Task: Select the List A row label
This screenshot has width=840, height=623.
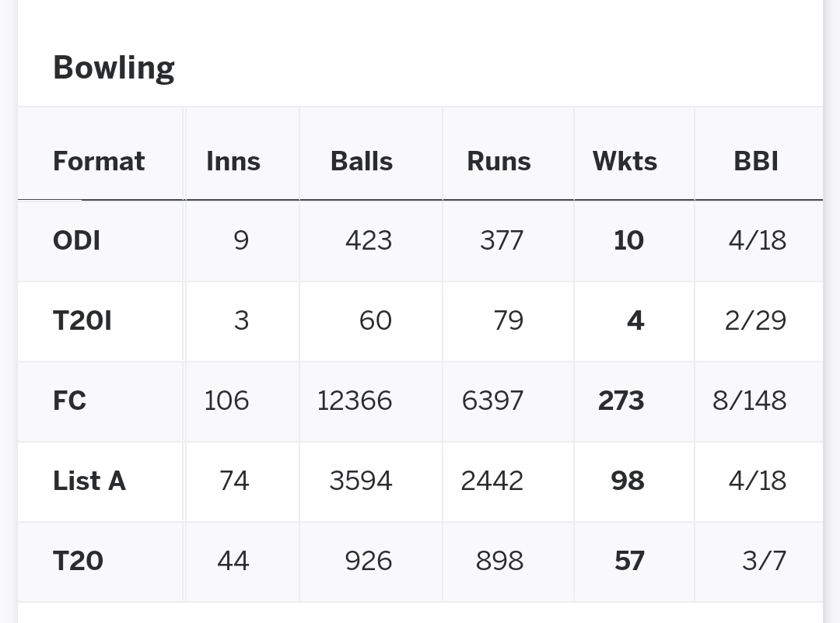Action: point(89,481)
